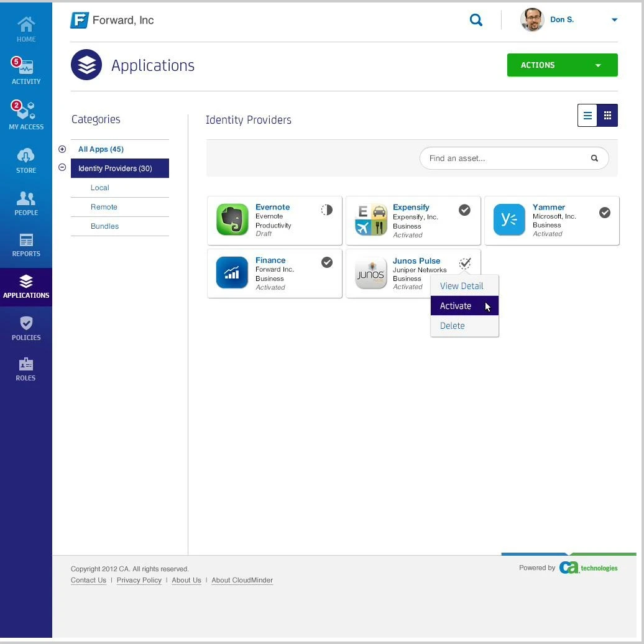This screenshot has height=644, width=644.
Task: Click the Identity Providers heading
Action: pyautogui.click(x=249, y=120)
